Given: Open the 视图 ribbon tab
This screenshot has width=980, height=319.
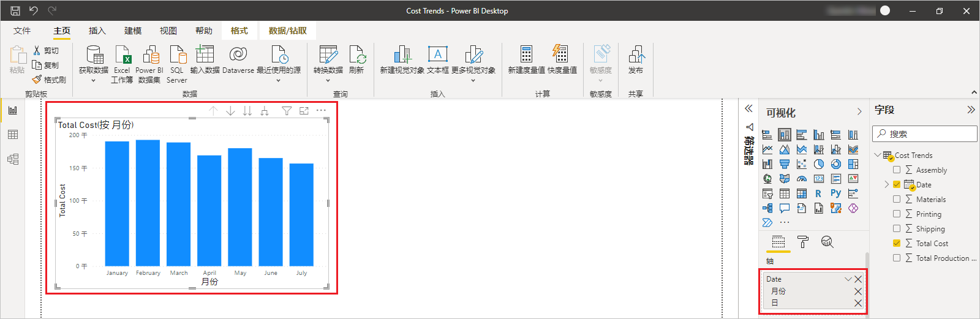Looking at the screenshot, I should pos(168,31).
